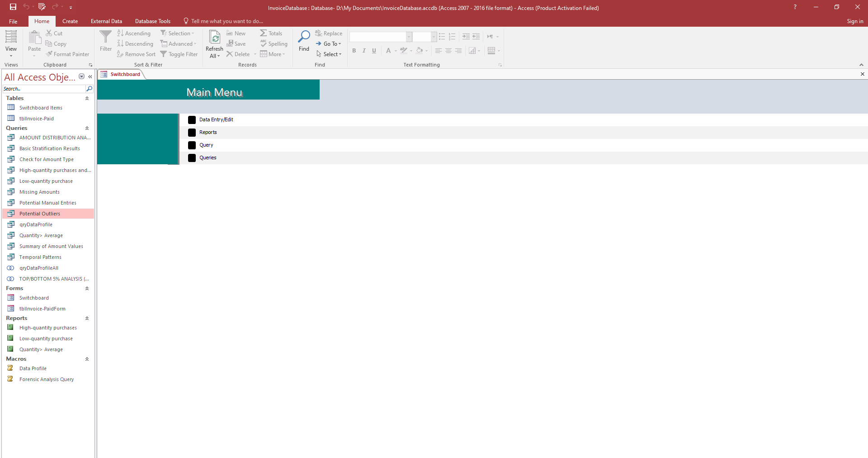Switch to External Data tab
The height and width of the screenshot is (458, 868).
[106, 21]
